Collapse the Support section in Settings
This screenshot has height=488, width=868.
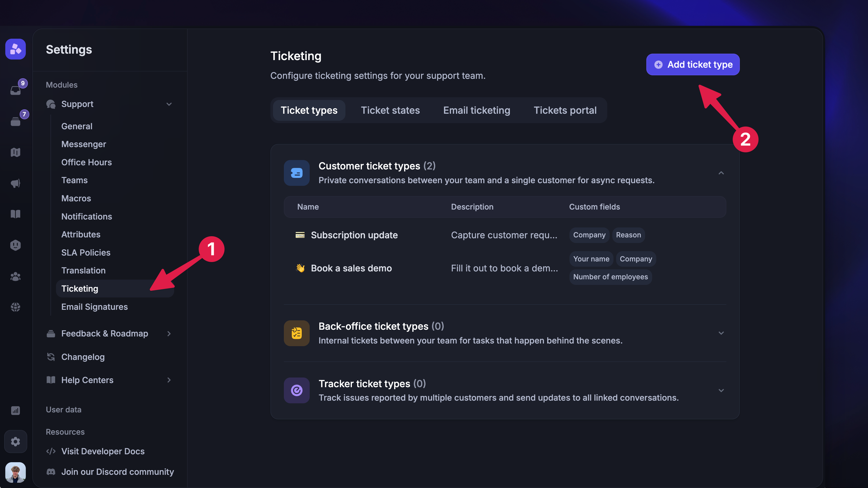[x=169, y=104]
